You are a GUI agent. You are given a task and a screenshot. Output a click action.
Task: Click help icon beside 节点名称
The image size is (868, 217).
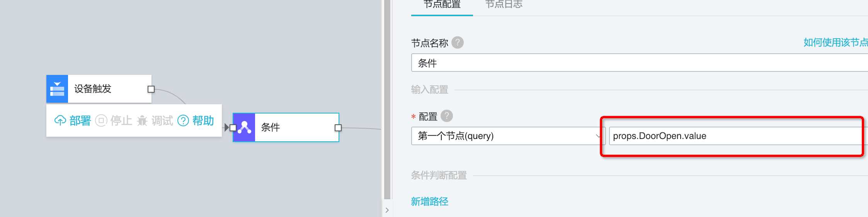tap(458, 42)
